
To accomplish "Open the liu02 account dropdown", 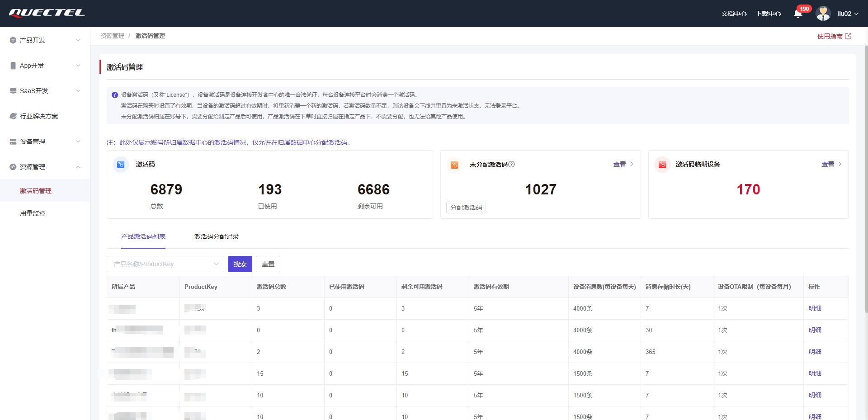I will (848, 14).
